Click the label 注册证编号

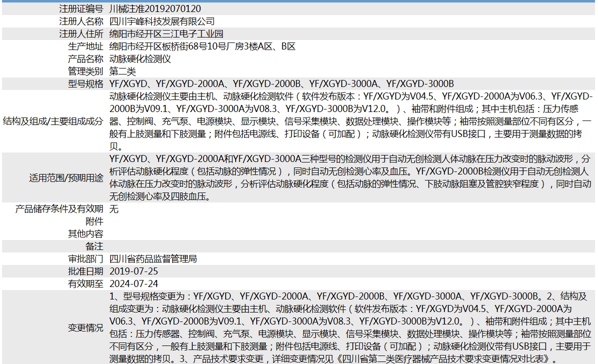click(x=81, y=9)
